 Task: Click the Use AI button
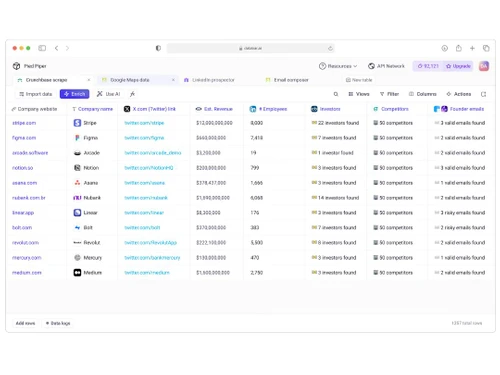click(x=109, y=94)
